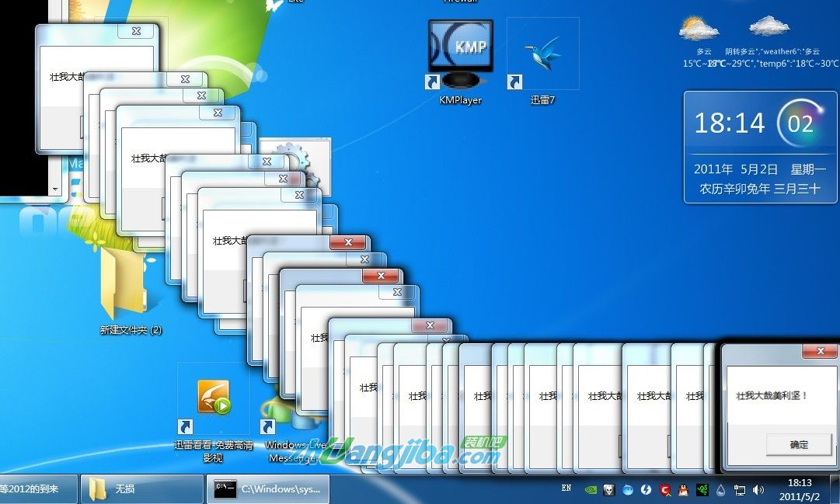
Task: Click the NVIDIA tray icon
Action: tap(591, 490)
